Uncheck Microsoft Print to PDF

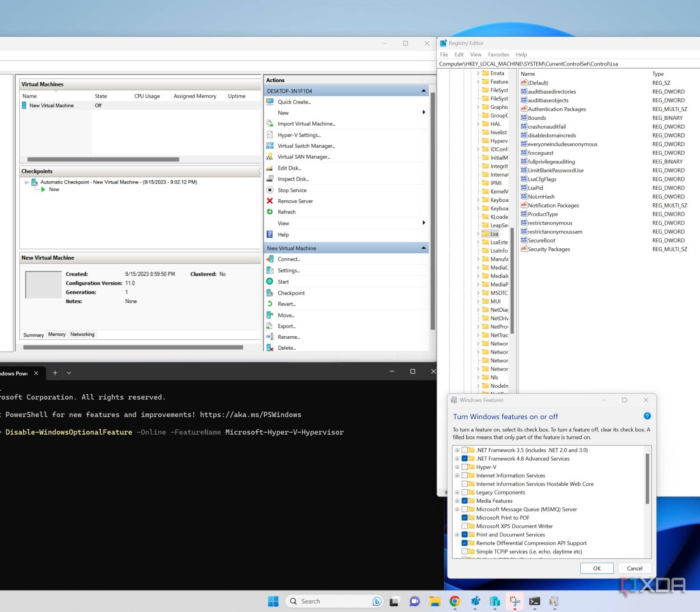pyautogui.click(x=465, y=518)
